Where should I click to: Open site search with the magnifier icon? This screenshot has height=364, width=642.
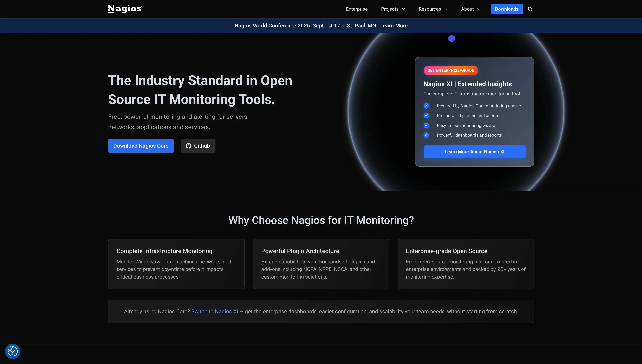[x=530, y=9]
